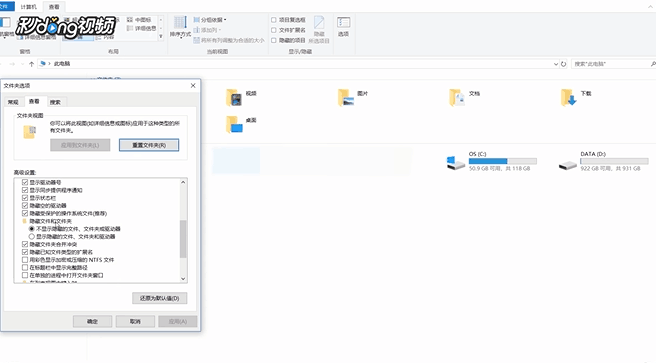This screenshot has height=363, width=656.
Task: Switch to 查看 tab in dialog
Action: (x=34, y=101)
